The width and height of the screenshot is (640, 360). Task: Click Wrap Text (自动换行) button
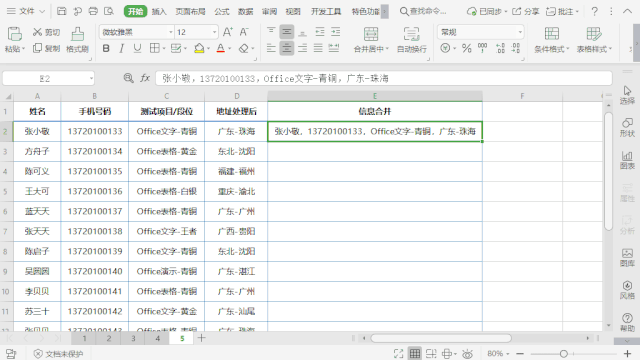pyautogui.click(x=411, y=40)
